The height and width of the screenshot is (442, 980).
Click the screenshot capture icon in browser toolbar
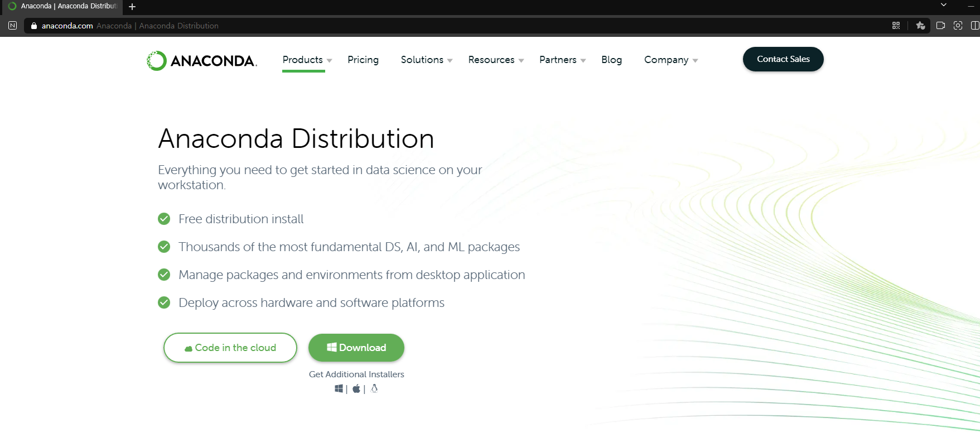(x=958, y=26)
